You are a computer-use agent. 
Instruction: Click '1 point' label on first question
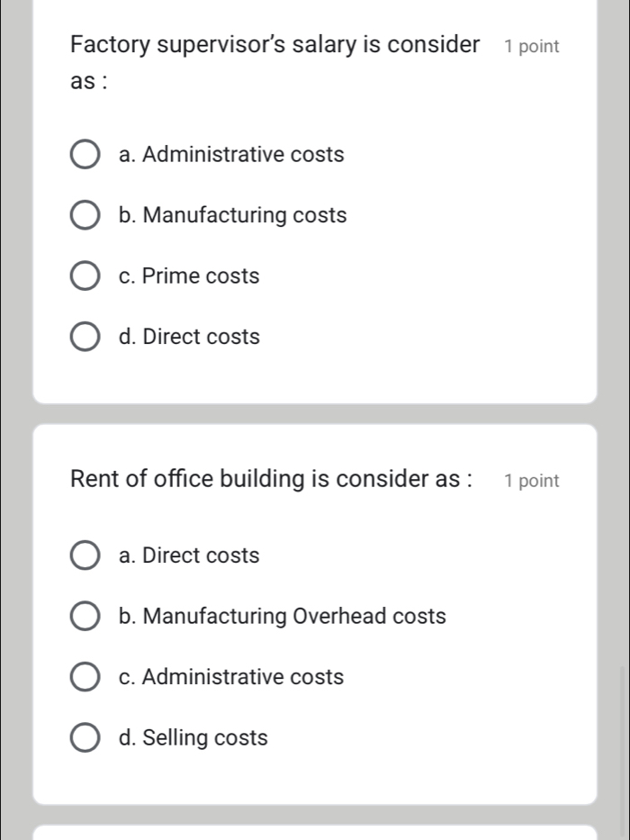533,46
